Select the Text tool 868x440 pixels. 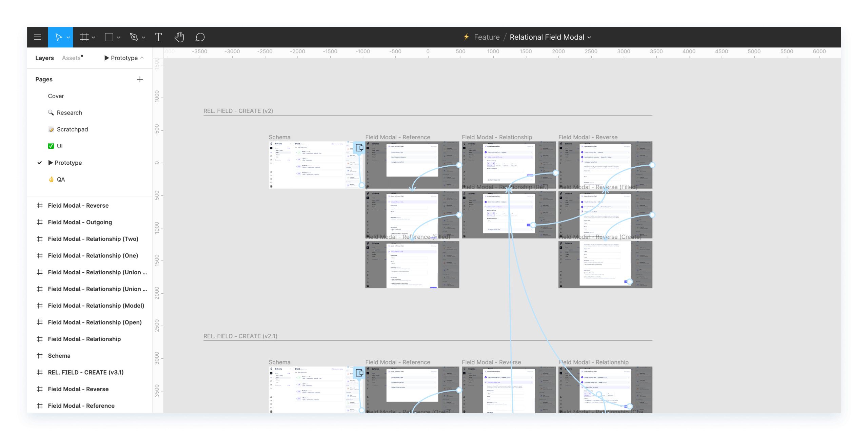(158, 37)
